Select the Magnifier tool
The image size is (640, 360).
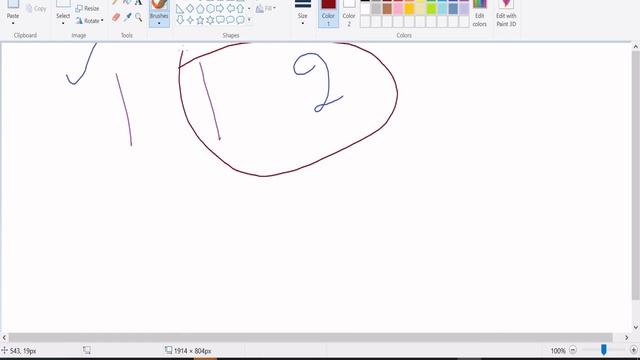[x=138, y=17]
